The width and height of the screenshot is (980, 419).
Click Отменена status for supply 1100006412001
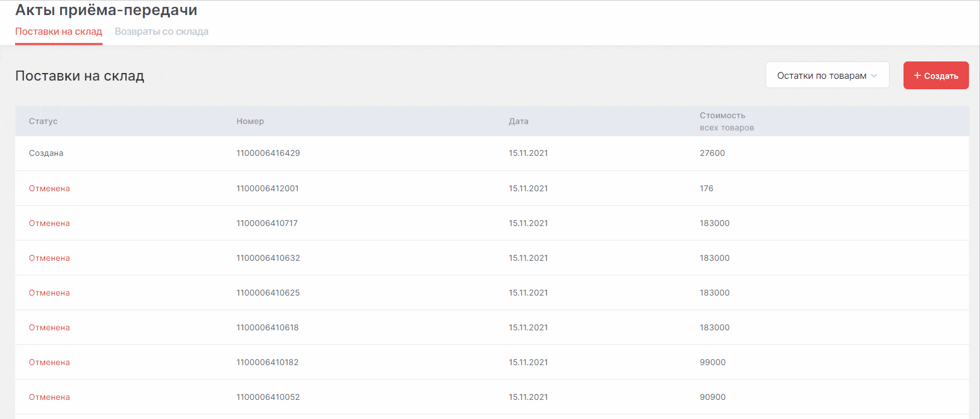coord(49,188)
